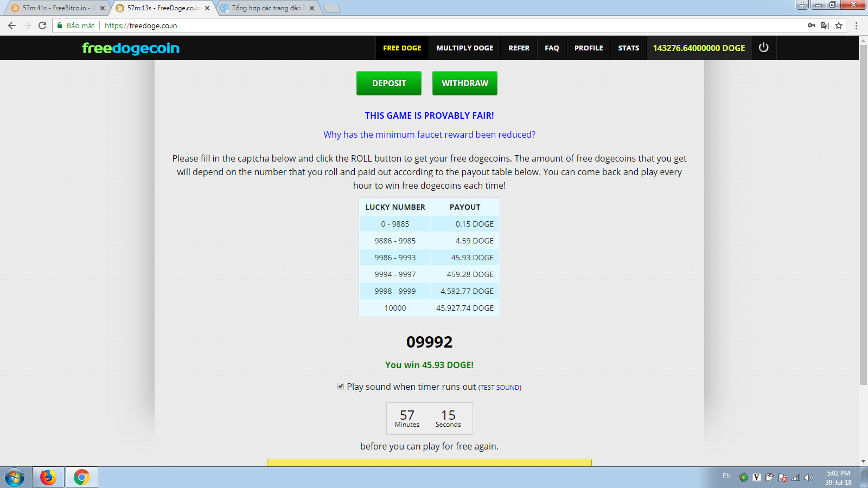
Task: Click the rolled number 09992
Action: [x=429, y=342]
